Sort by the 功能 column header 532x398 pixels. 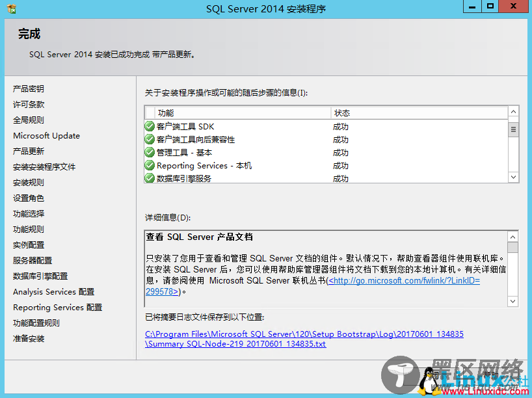[x=243, y=113]
